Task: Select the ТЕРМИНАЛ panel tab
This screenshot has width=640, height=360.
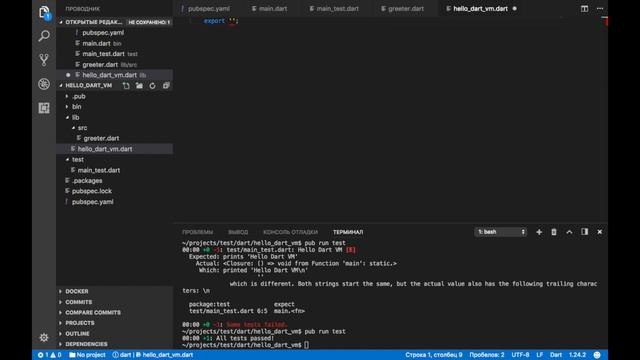Action: coord(348,232)
